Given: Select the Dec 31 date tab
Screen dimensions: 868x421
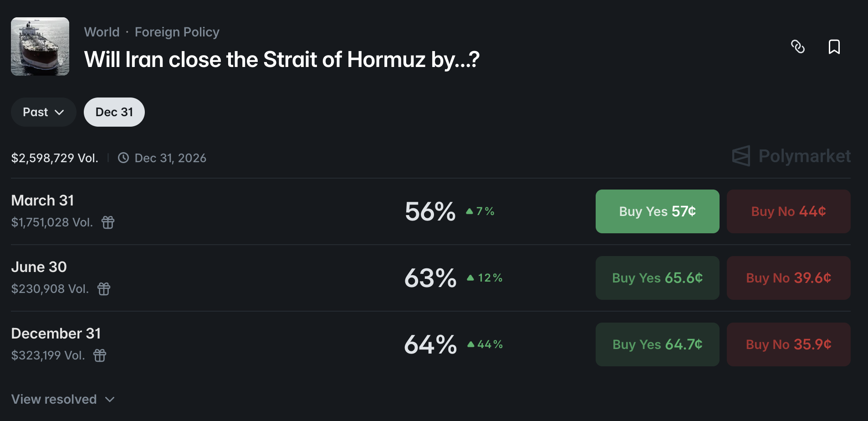Looking at the screenshot, I should (x=114, y=112).
